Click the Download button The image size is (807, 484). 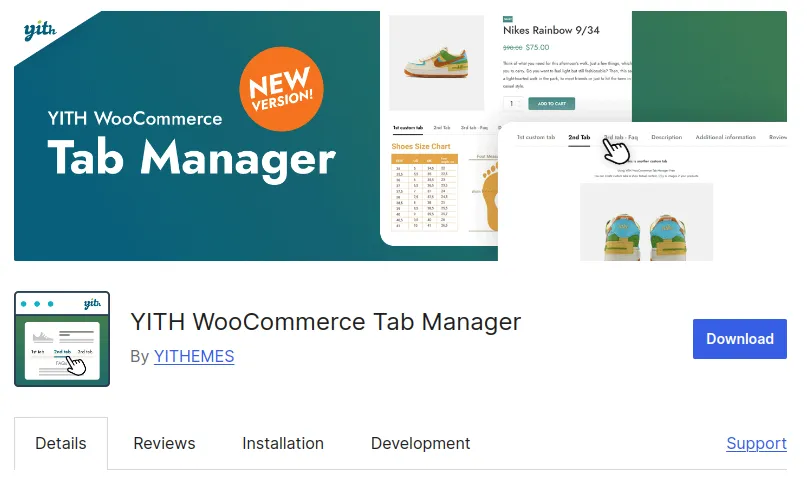[x=739, y=339]
